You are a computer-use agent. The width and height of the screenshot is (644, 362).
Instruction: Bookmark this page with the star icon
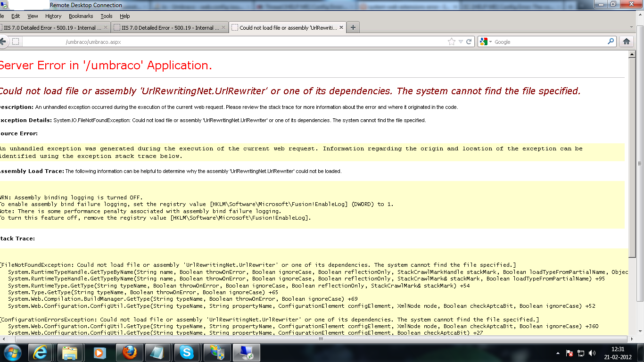coord(452,41)
